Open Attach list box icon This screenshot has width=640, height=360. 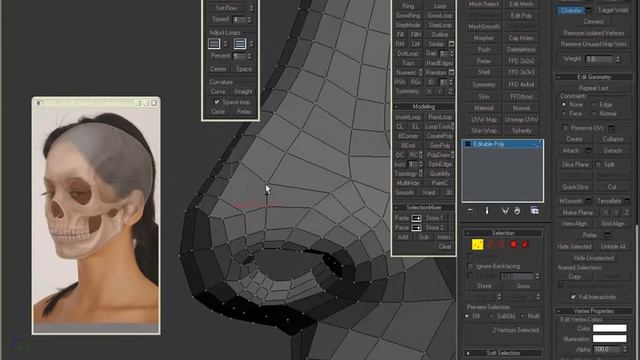point(588,150)
